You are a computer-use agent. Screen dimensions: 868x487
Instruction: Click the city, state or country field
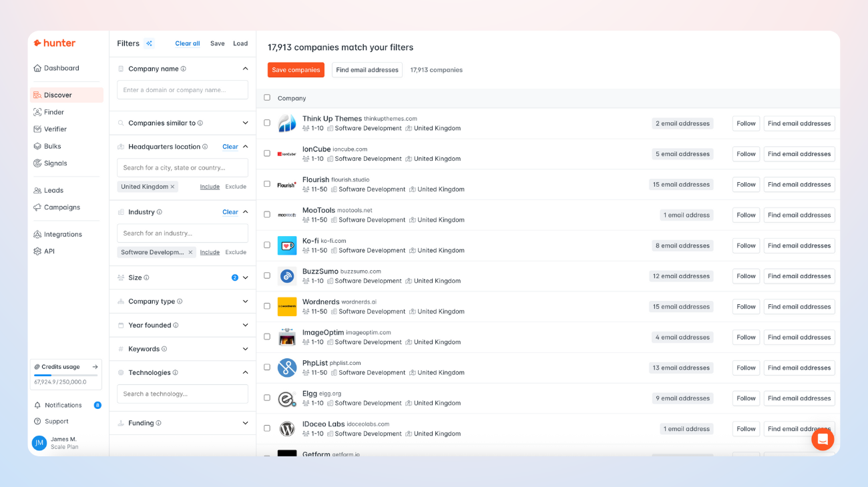point(182,168)
